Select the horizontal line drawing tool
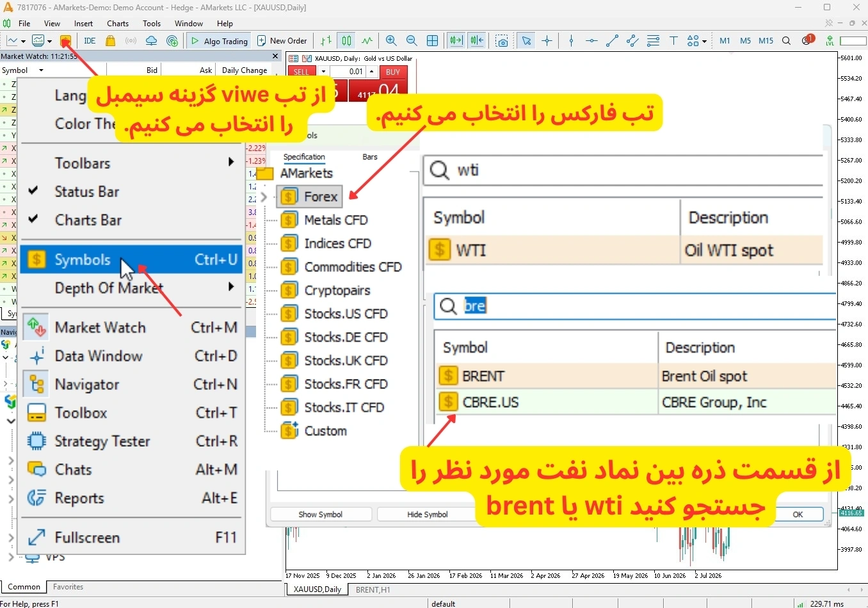868x608 pixels. [x=591, y=40]
